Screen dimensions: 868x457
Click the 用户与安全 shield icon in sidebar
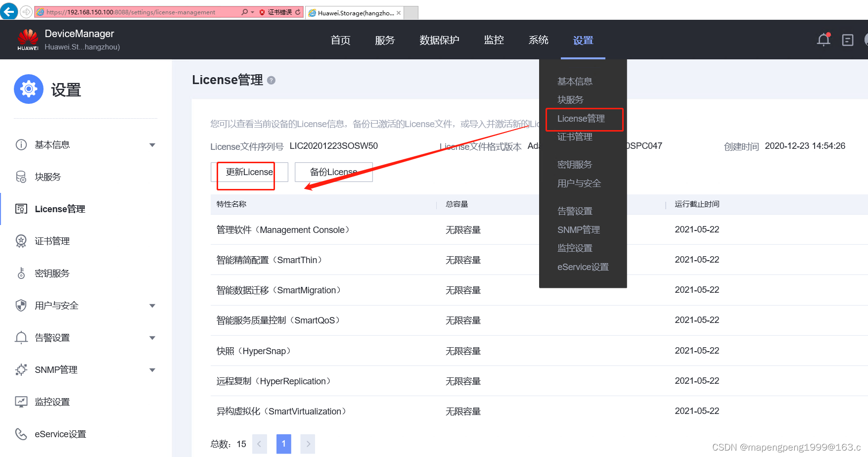coord(21,305)
